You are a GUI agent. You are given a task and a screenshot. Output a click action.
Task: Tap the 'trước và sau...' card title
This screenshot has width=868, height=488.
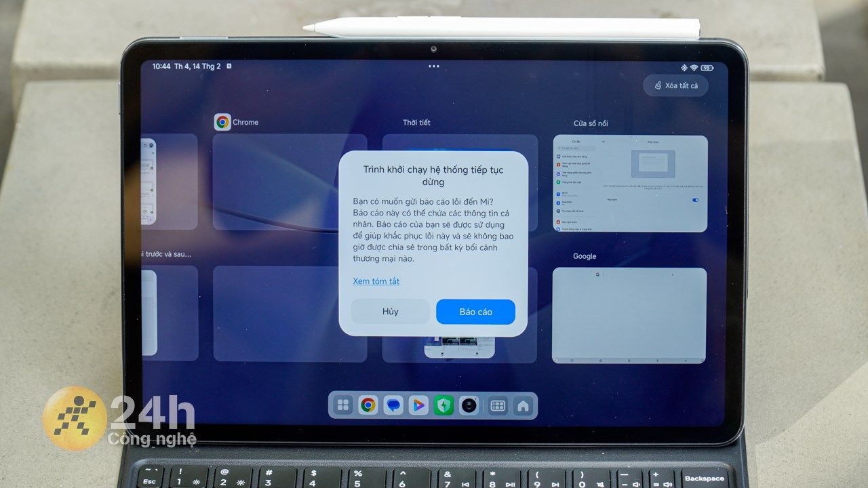(167, 254)
